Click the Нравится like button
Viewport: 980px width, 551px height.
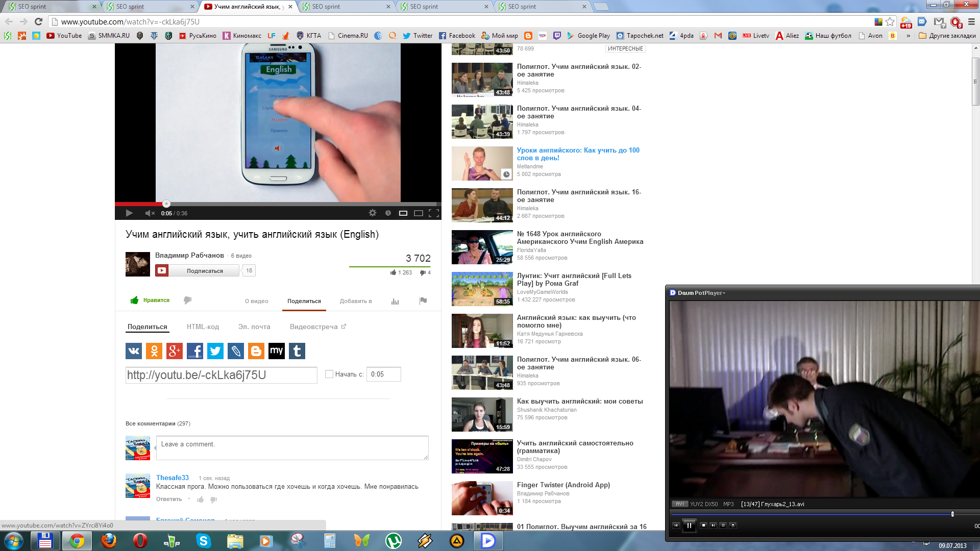click(150, 300)
